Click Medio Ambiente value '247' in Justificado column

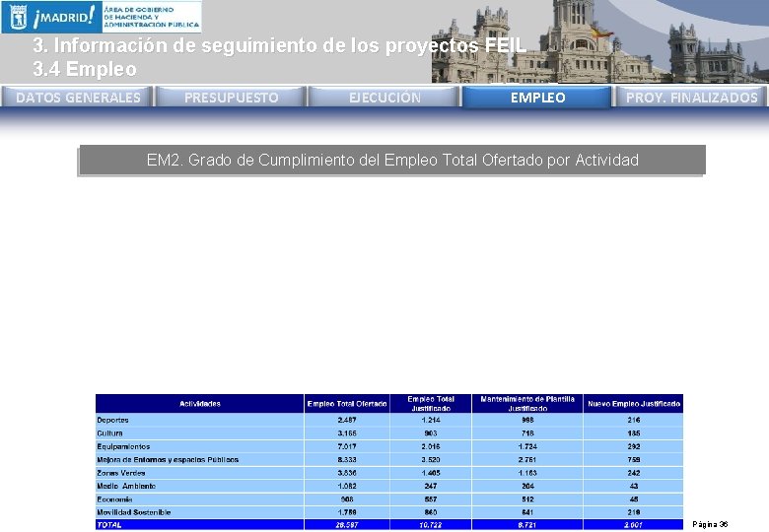(431, 486)
